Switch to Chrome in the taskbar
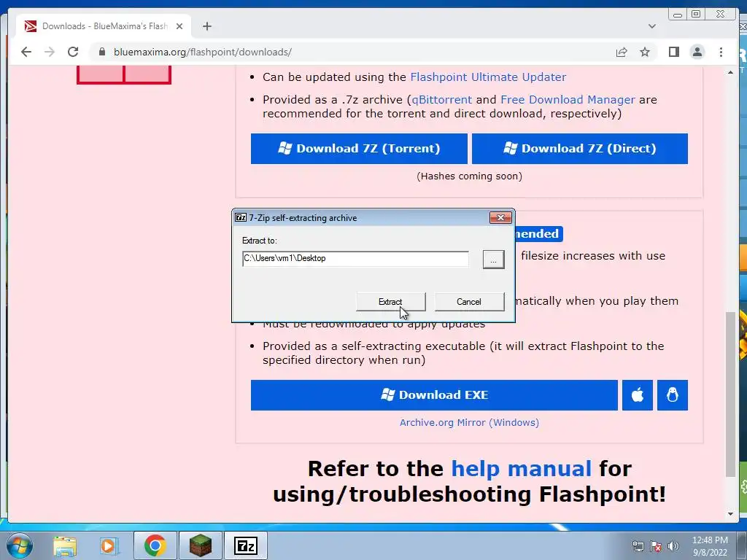The width and height of the screenshot is (747, 560). (155, 545)
